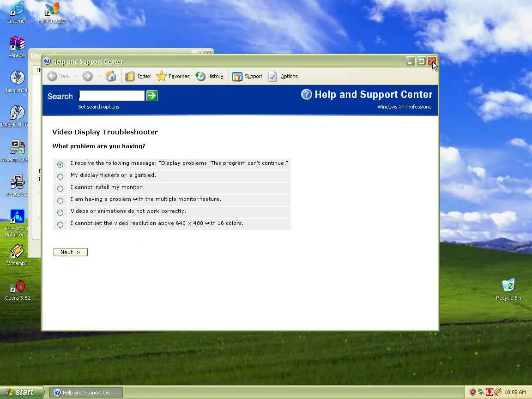Open the Set search options link
This screenshot has width=532, height=399.
[x=99, y=107]
